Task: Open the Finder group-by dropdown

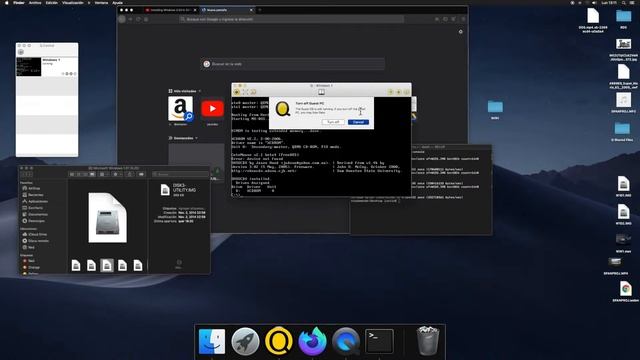Action: tap(103, 174)
